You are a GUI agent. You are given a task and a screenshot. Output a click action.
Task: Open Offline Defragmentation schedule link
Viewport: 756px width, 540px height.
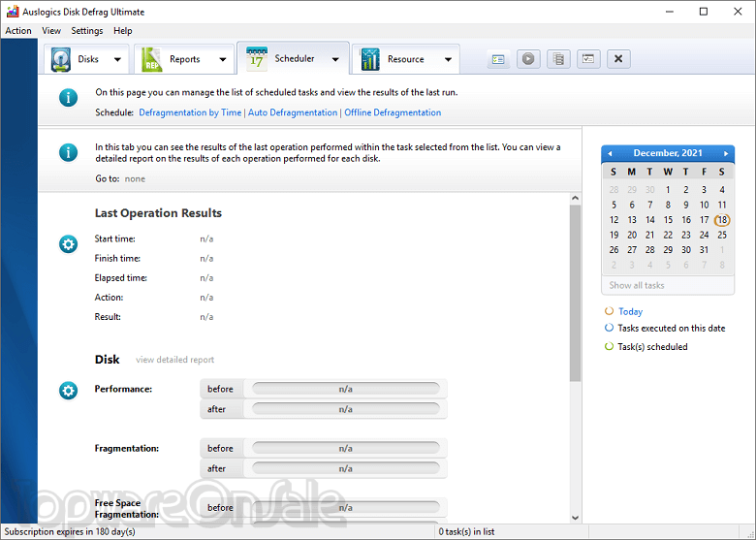pyautogui.click(x=393, y=112)
